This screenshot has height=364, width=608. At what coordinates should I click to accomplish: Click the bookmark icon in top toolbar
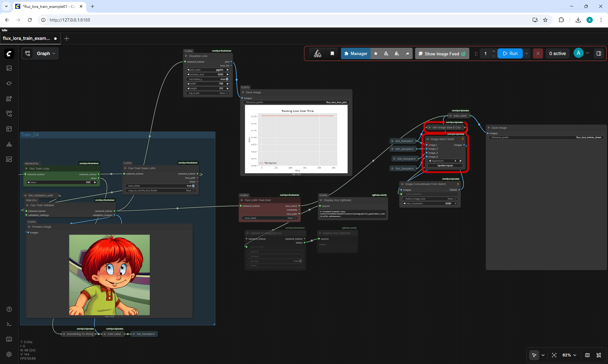click(332, 53)
